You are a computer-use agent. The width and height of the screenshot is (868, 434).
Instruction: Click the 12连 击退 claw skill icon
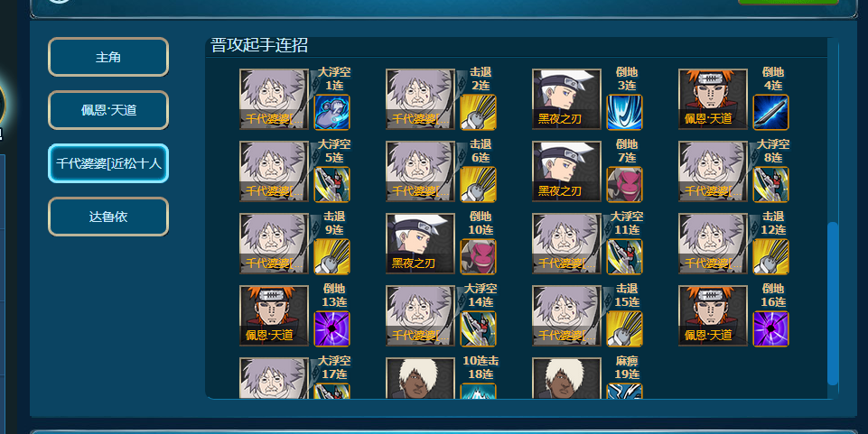click(770, 256)
